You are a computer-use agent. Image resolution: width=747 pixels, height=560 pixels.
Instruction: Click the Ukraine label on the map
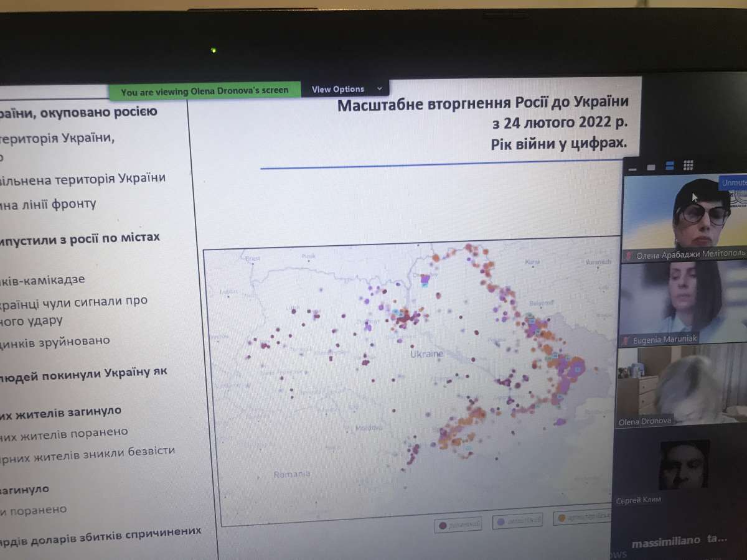coord(426,354)
